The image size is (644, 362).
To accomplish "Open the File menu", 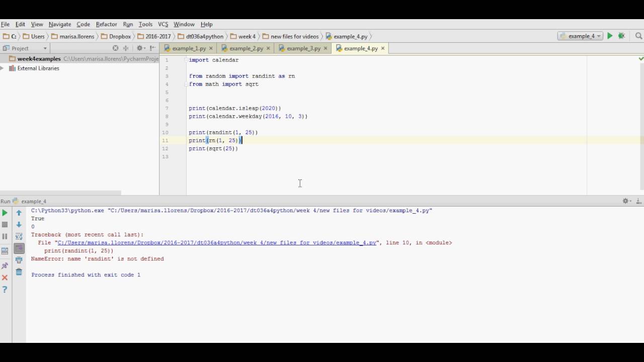I will click(5, 24).
